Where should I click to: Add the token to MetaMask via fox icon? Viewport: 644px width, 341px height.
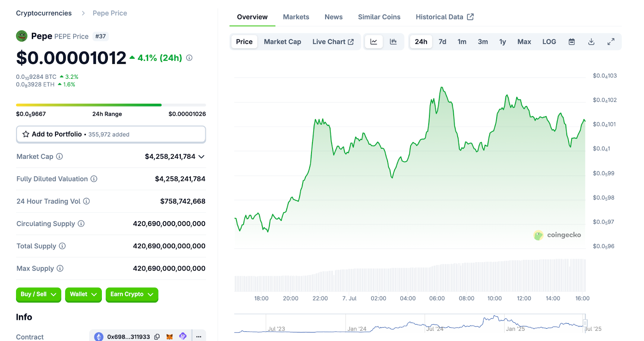coord(170,337)
